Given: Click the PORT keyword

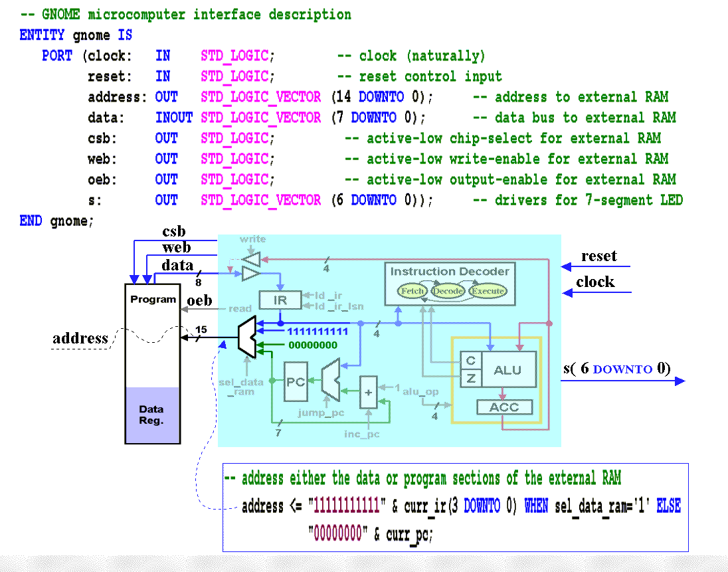Looking at the screenshot, I should point(57,56).
